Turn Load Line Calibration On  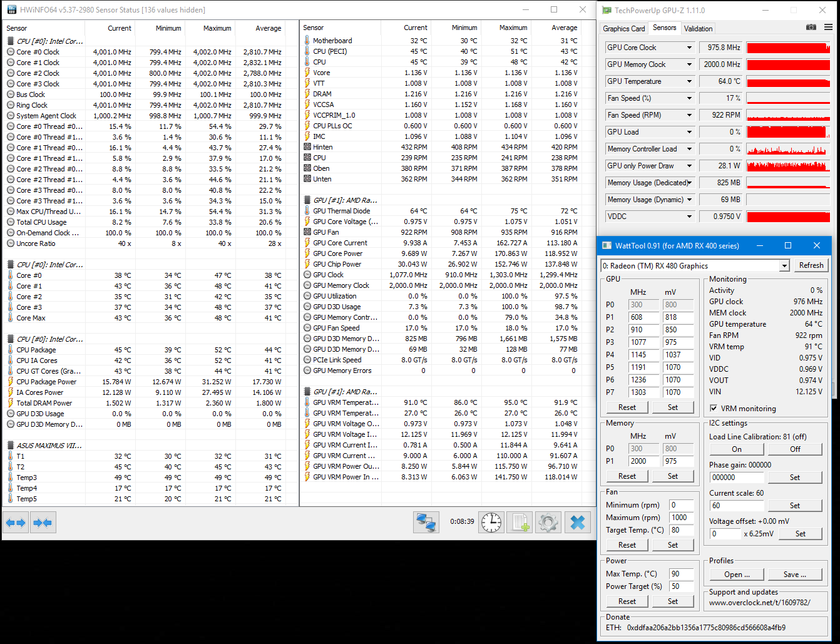click(737, 449)
